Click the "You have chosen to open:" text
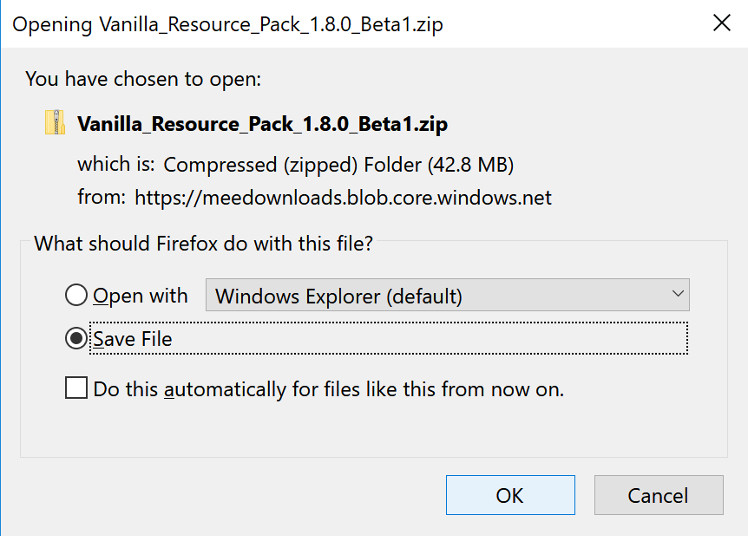Image resolution: width=748 pixels, height=536 pixels. pos(143,78)
